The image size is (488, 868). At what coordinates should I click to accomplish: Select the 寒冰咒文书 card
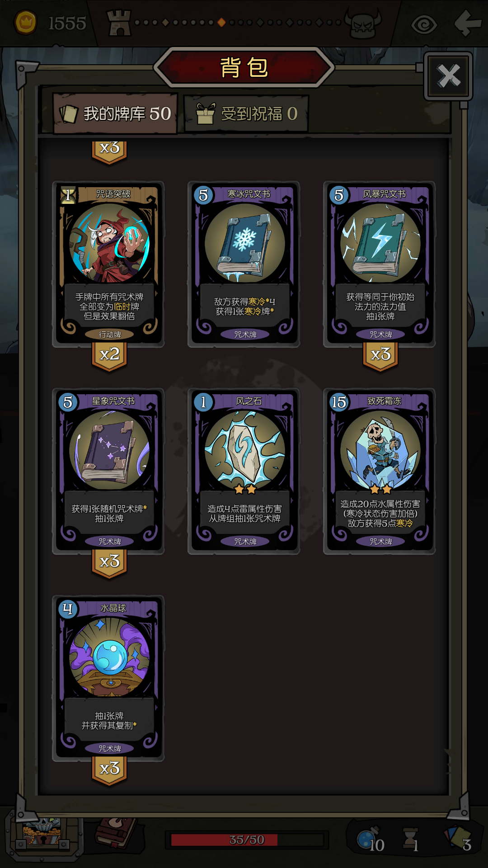coord(244,264)
